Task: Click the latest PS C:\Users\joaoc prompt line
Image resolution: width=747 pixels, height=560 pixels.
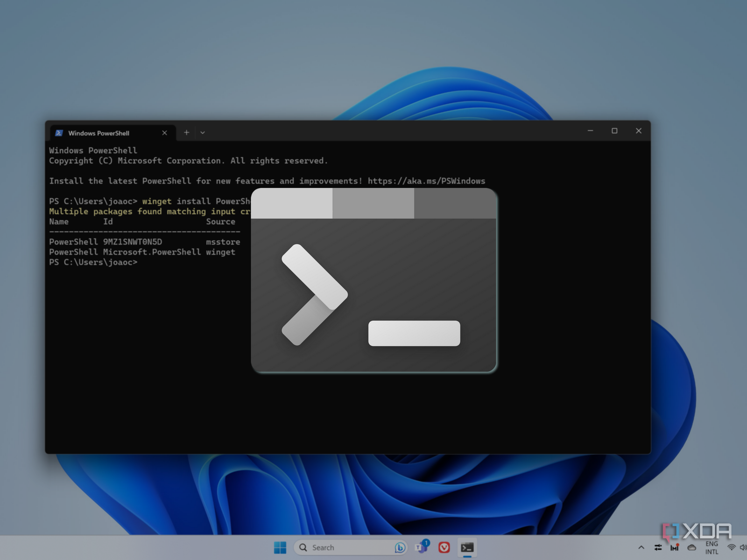Action: click(93, 262)
